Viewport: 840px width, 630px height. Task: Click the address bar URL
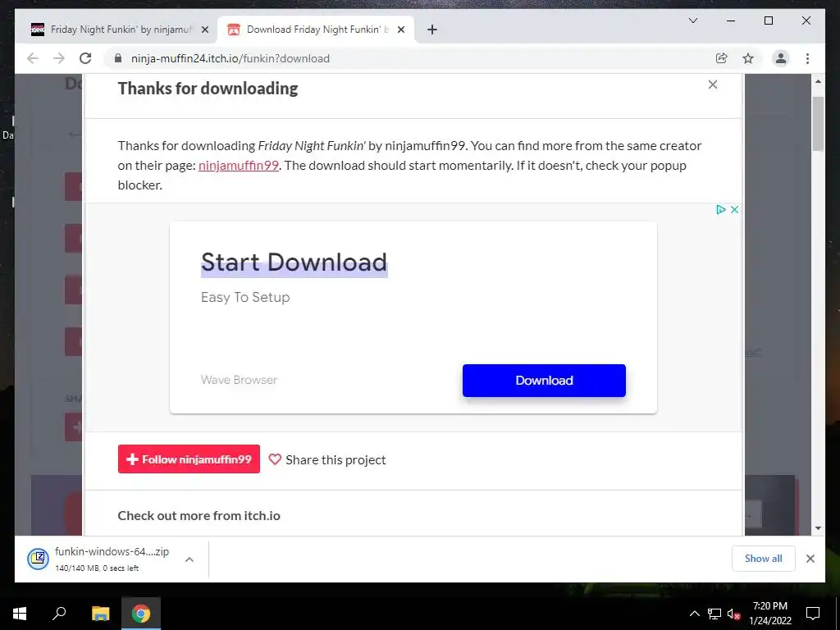point(231,58)
